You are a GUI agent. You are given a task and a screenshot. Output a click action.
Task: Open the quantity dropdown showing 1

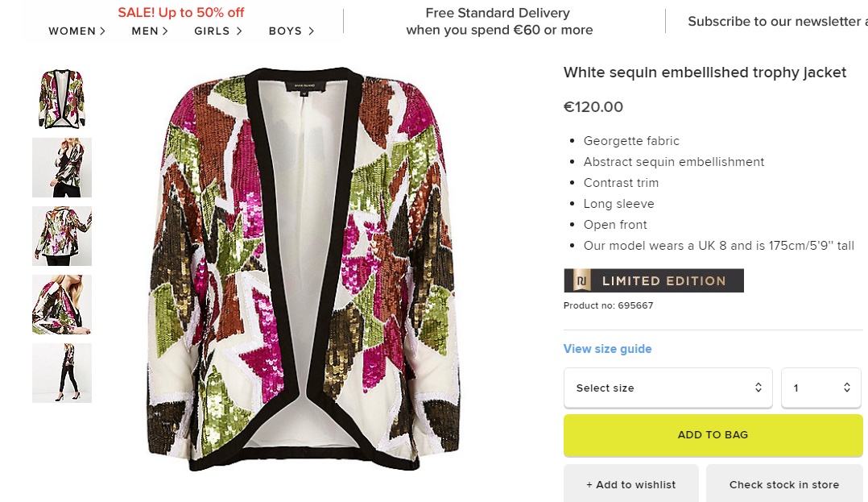821,388
